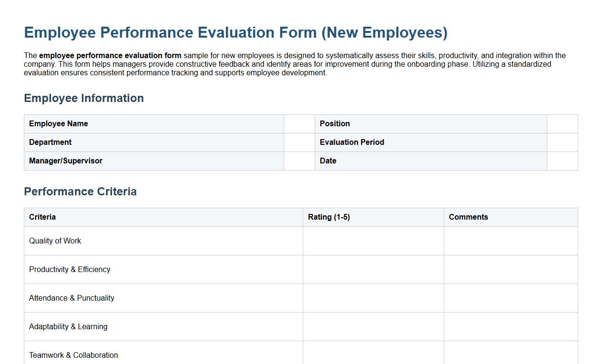
Task: Click the Criteria column header
Action: [42, 217]
